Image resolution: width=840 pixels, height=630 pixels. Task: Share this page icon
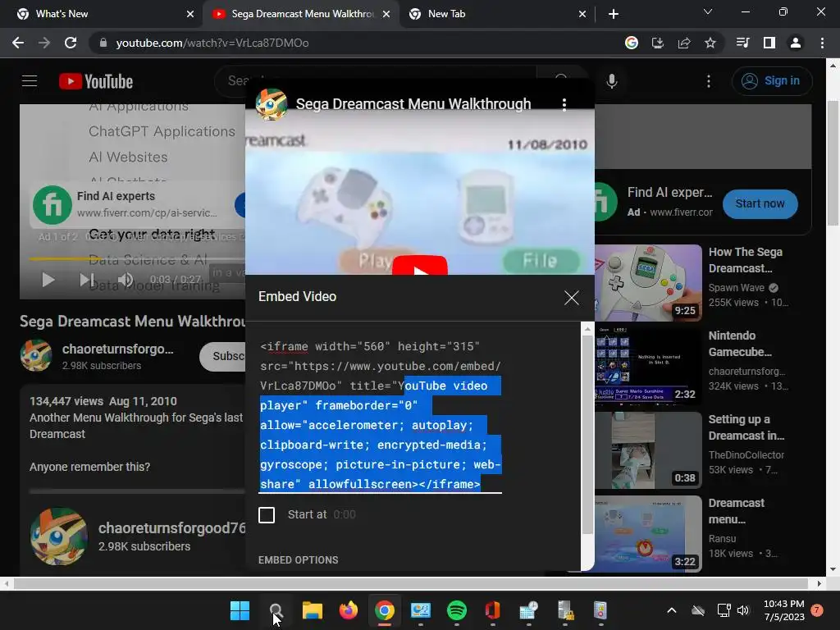[x=684, y=43]
